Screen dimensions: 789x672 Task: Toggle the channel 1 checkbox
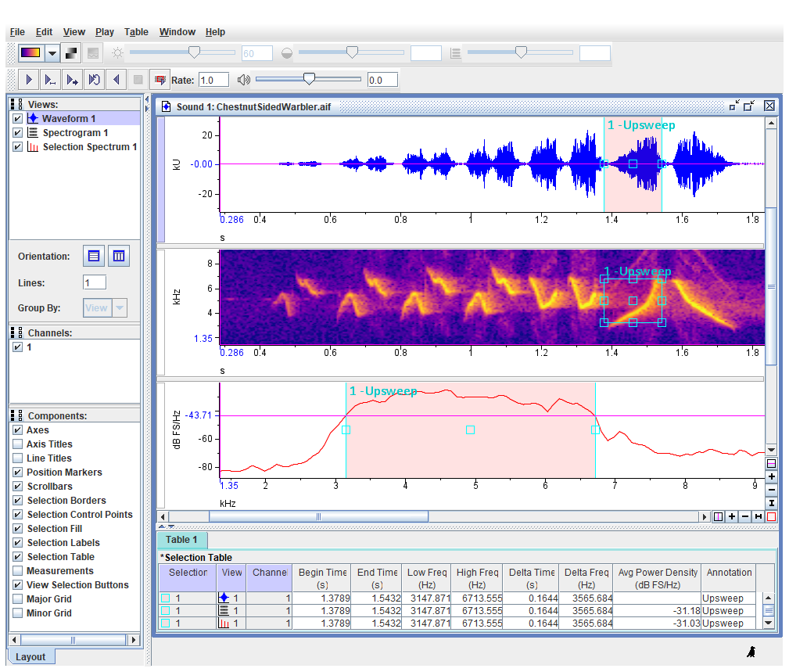[x=18, y=347]
